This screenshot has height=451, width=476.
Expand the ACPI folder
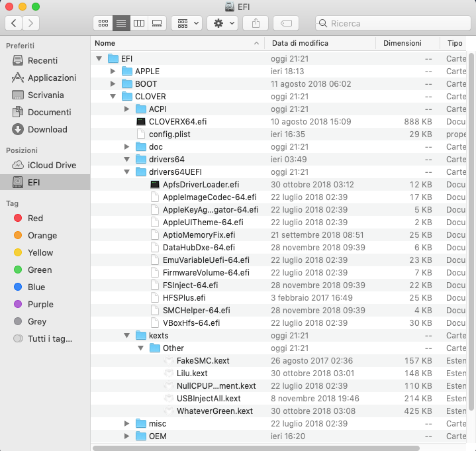point(127,109)
